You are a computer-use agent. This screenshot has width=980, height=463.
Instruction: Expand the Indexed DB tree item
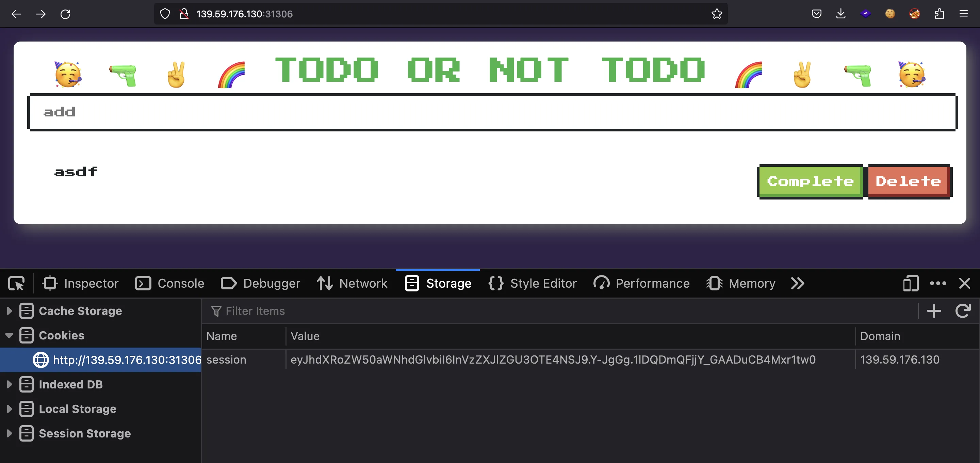(x=10, y=384)
